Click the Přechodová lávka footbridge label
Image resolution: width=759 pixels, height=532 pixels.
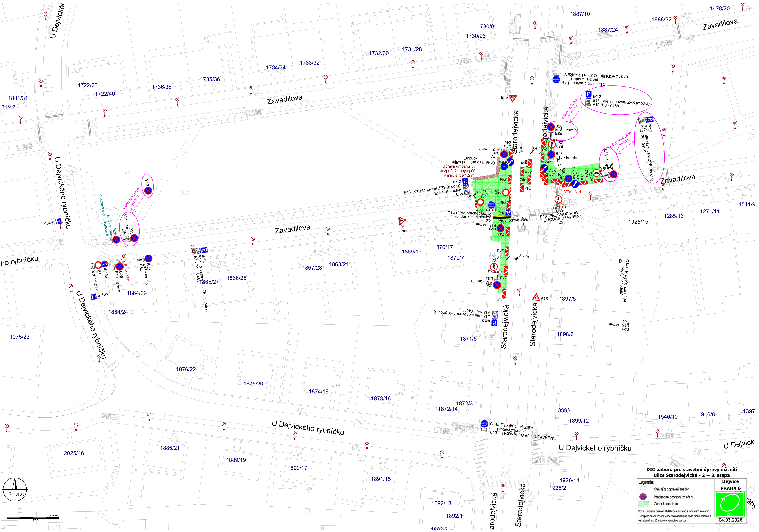click(513, 220)
